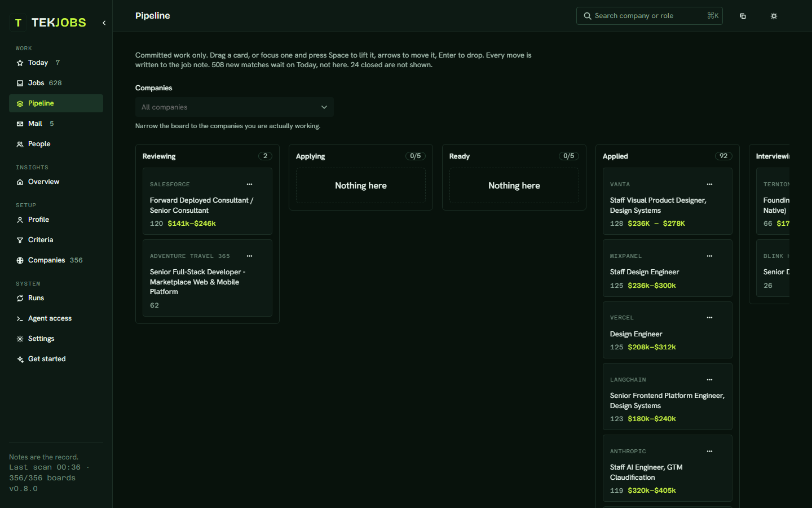
Task: Open the Runs refresh icon
Action: pos(20,298)
